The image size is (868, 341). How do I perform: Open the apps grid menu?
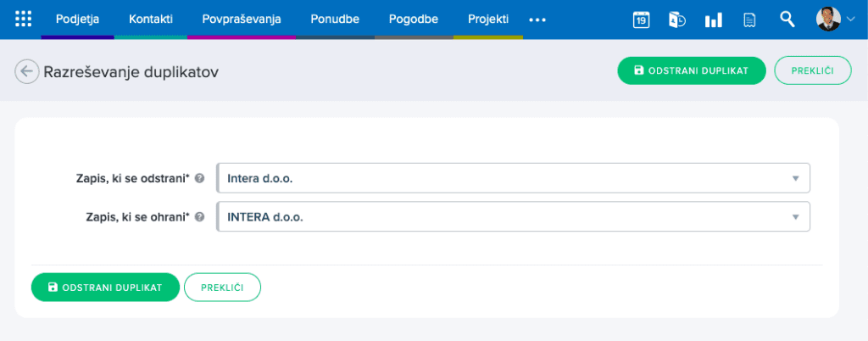coord(23,19)
